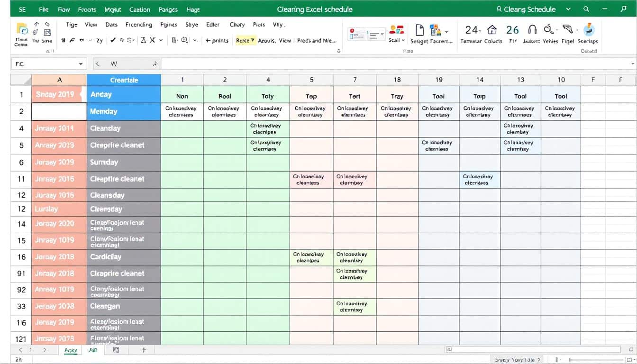Select column header A

point(59,80)
